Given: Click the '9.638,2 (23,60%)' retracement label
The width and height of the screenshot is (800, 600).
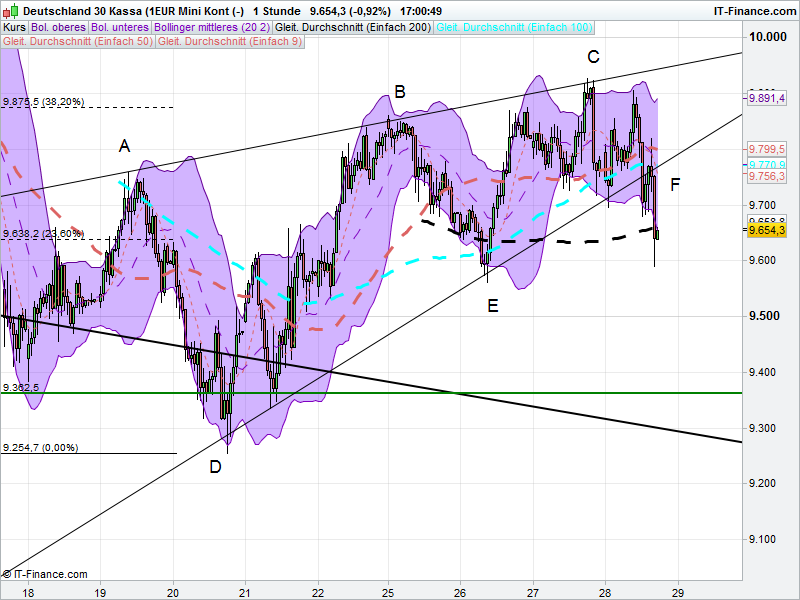Looking at the screenshot, I should coord(45,231).
